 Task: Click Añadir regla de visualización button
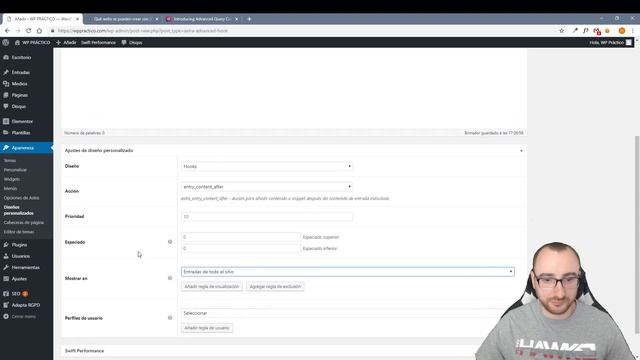pos(212,287)
